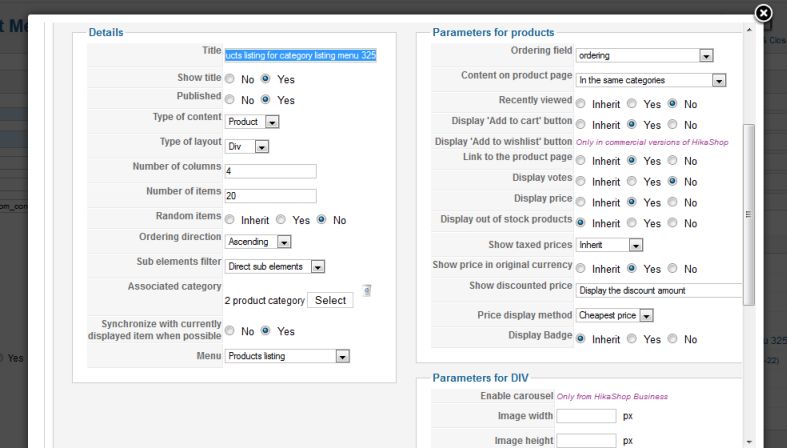
Task: Select Yes for Recently viewed
Action: coord(632,103)
